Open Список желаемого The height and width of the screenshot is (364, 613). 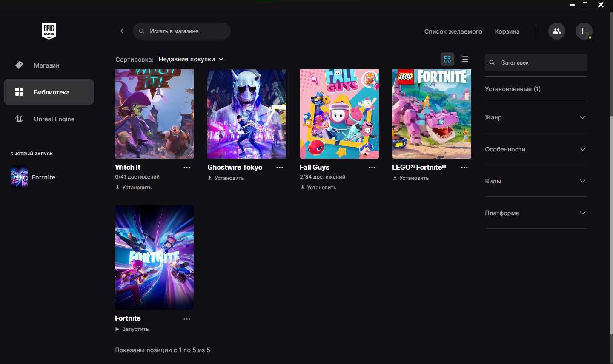pyautogui.click(x=453, y=31)
